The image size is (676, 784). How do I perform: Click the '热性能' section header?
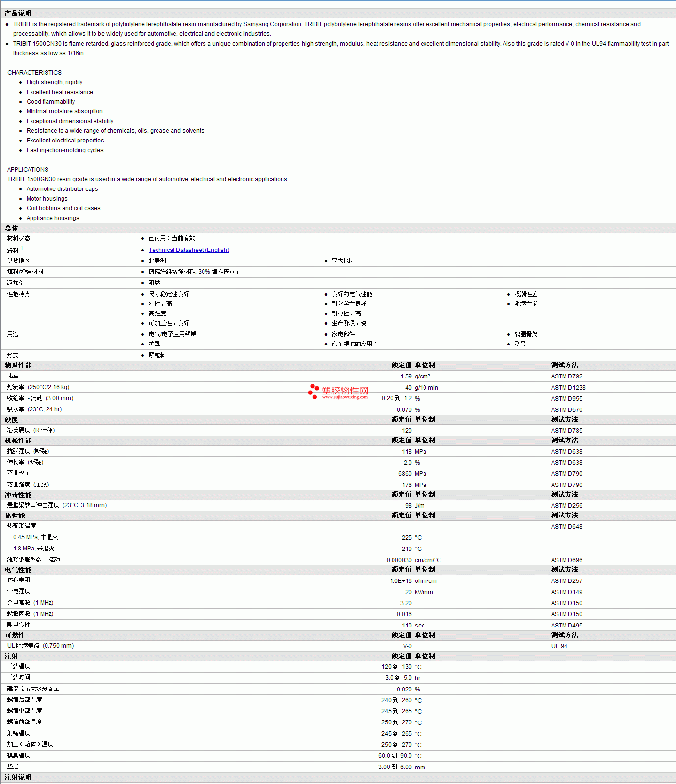15,516
